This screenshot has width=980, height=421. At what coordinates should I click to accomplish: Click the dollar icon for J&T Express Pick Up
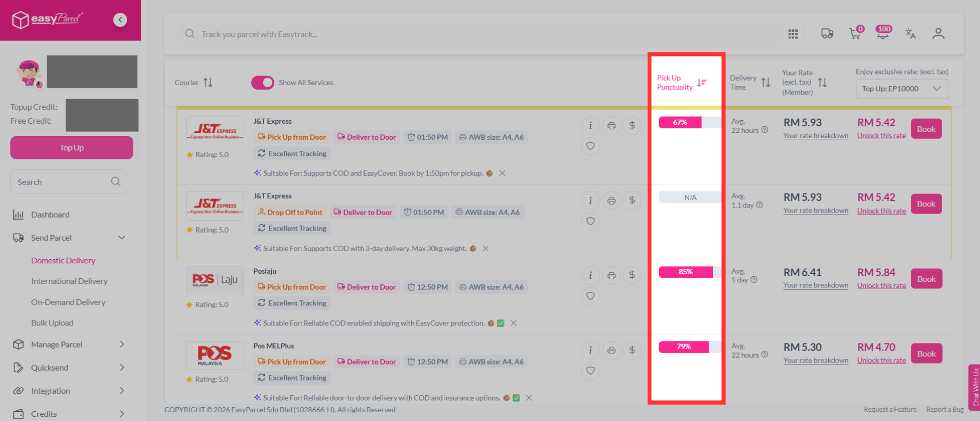[632, 125]
